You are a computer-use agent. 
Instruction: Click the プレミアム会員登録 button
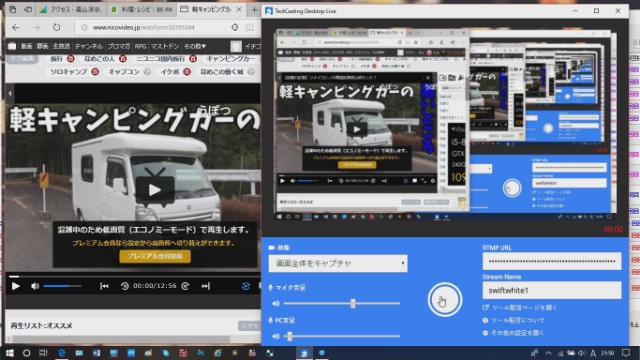[155, 256]
